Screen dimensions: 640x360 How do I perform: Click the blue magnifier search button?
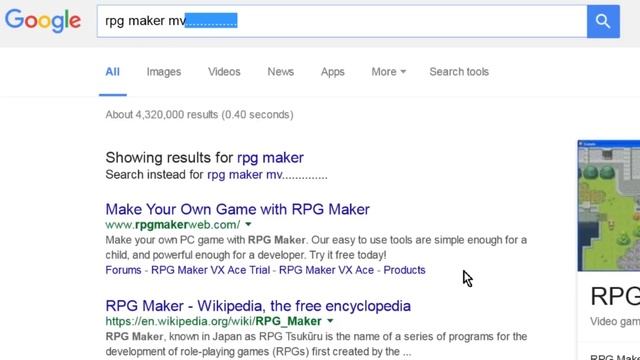(x=603, y=21)
